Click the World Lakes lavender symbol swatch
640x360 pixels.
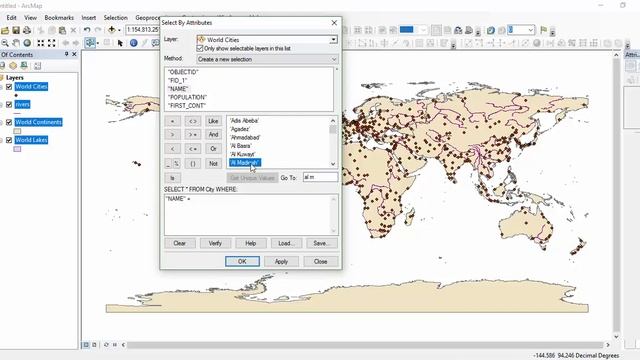(x=17, y=149)
